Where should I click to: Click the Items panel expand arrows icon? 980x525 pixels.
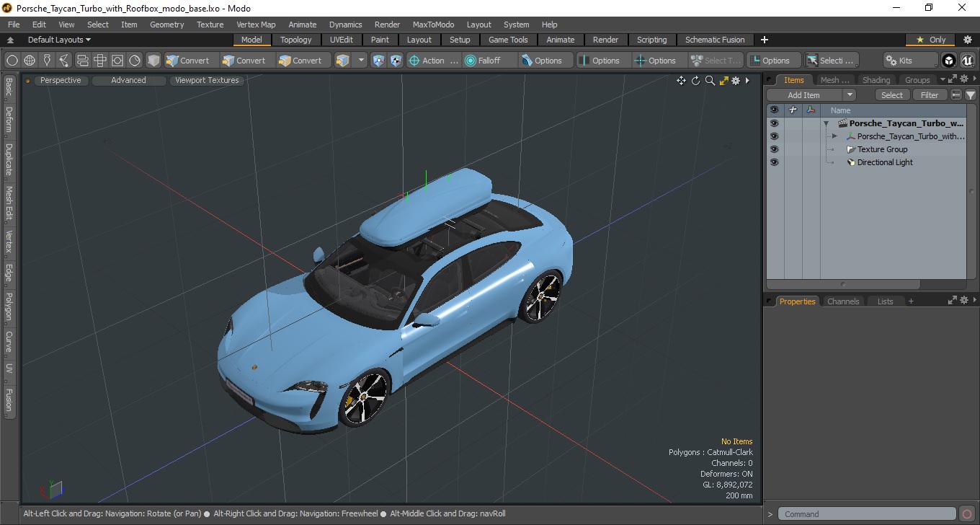952,79
